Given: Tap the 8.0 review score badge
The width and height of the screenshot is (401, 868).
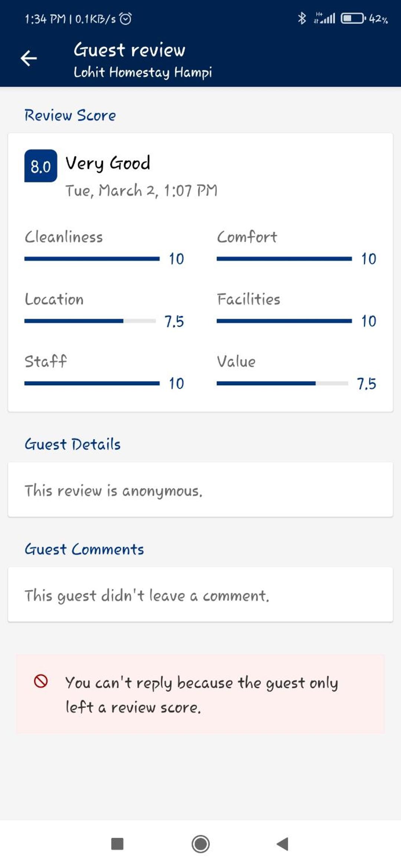Looking at the screenshot, I should click(41, 166).
